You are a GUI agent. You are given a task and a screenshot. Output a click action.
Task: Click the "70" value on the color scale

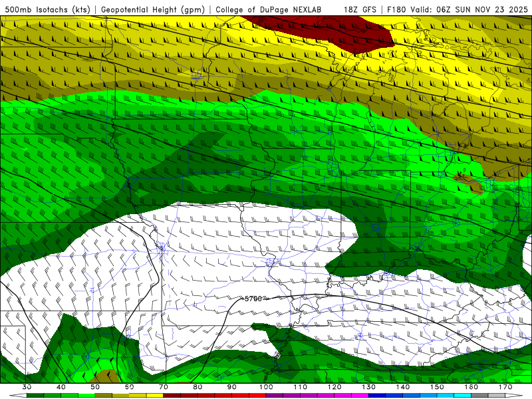[x=164, y=387]
